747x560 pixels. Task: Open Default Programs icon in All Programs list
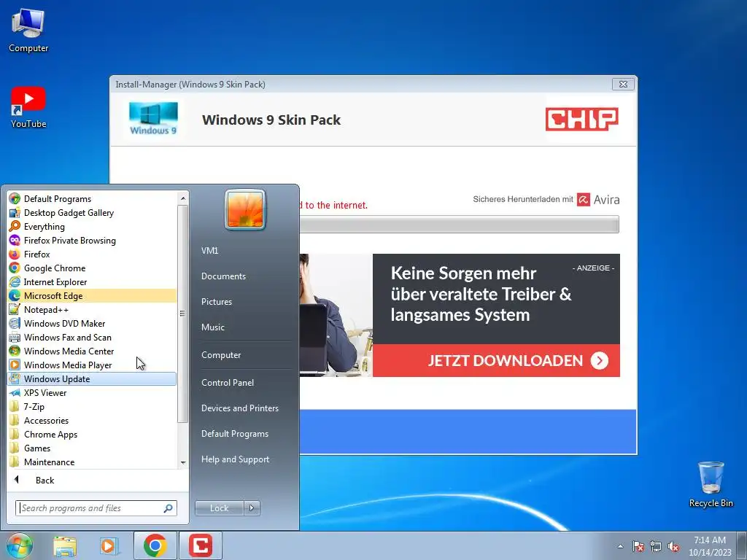point(15,198)
